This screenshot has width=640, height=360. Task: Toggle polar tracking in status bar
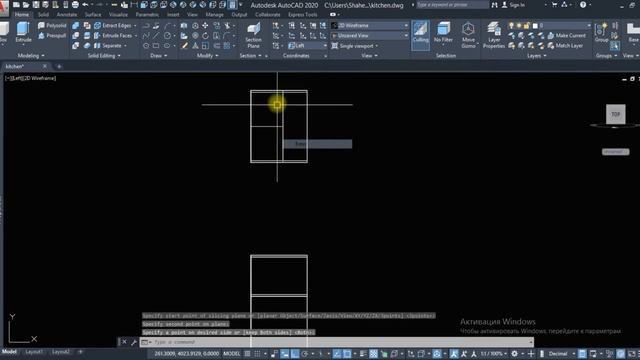(x=304, y=353)
